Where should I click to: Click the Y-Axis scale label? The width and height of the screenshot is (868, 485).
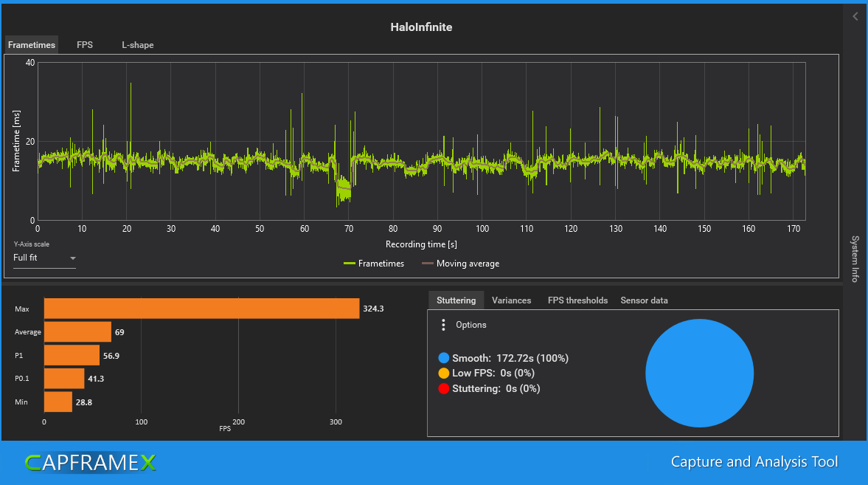(x=32, y=244)
